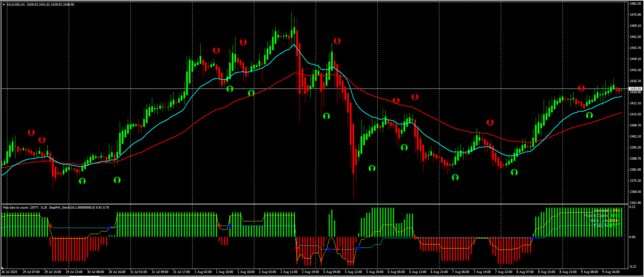
Task: Click the '9 Aug 16:00' time axis label
Action: pyautogui.click(x=611, y=272)
